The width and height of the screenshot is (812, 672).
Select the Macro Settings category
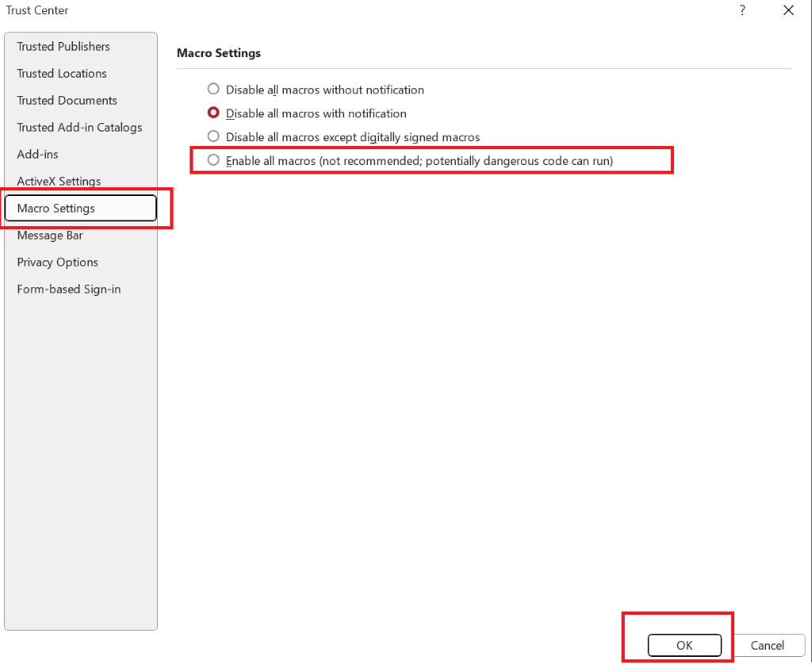coord(81,209)
